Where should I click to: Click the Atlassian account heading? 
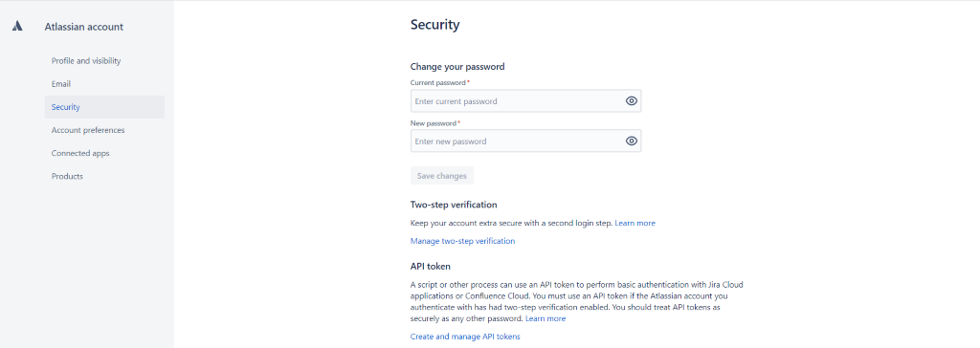tap(84, 27)
